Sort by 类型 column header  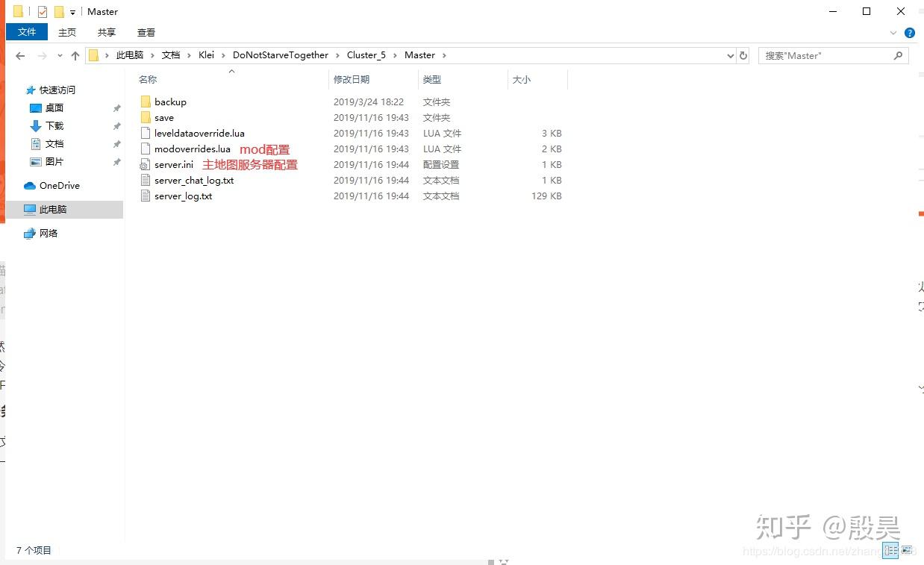431,79
